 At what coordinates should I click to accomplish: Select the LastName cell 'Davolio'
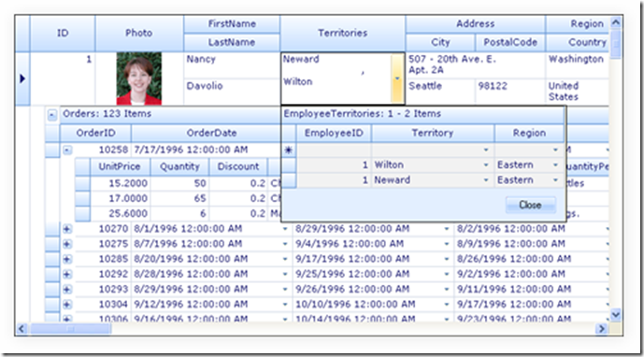232,92
